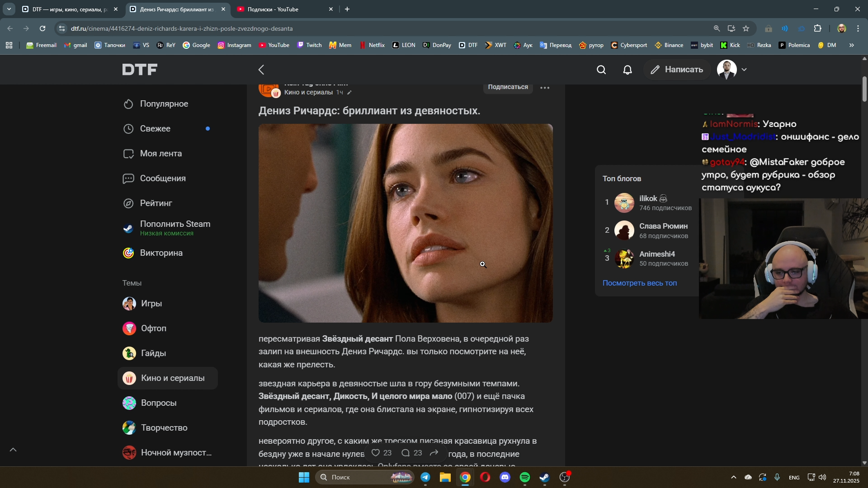The width and height of the screenshot is (868, 488).
Task: Click the edit pencil next to post time
Action: [x=349, y=93]
